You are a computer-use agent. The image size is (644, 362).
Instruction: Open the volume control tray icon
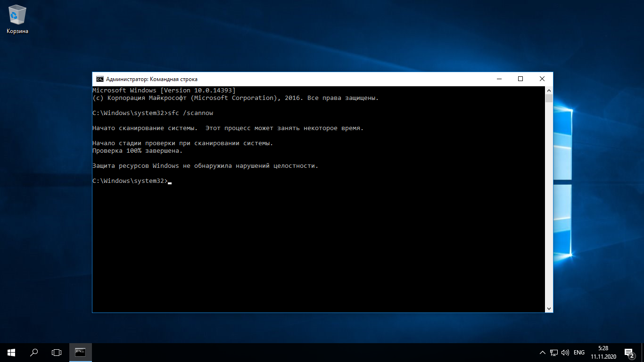(x=565, y=353)
